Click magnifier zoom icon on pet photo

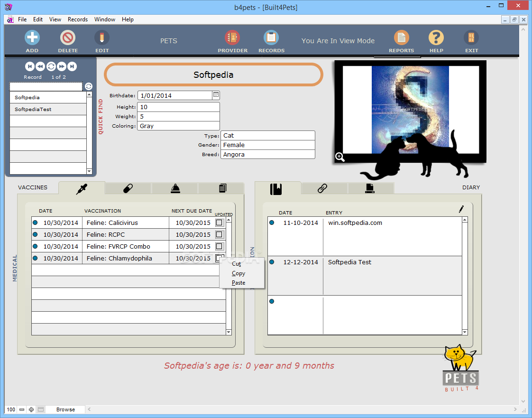[x=339, y=157]
